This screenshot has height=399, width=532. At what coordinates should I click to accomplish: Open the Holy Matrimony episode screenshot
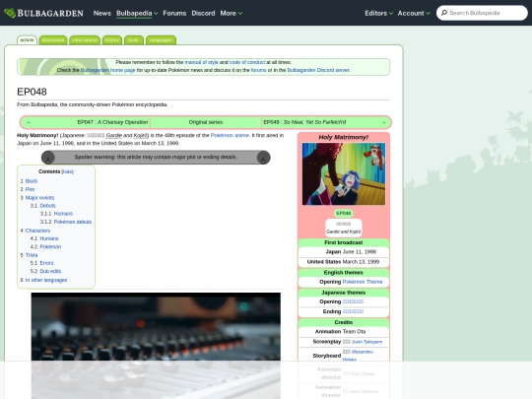coord(344,173)
